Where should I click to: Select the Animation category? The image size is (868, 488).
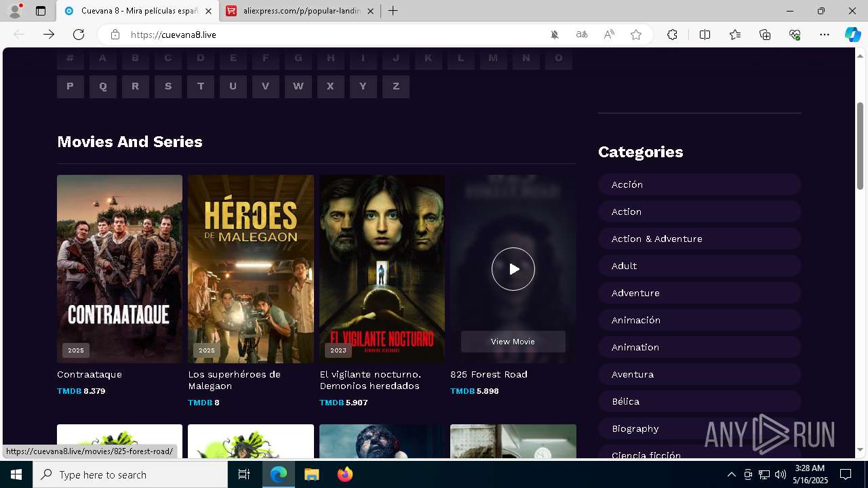pos(700,347)
